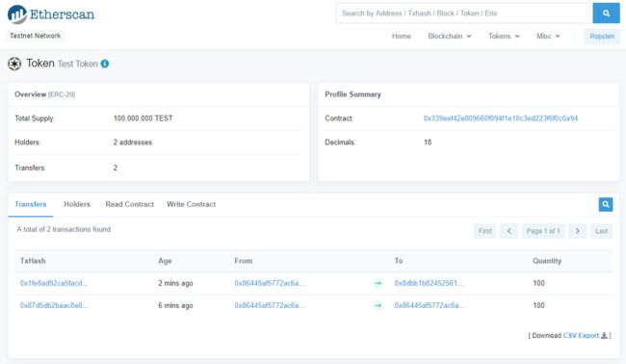Click the search icon in Transfers panel
This screenshot has height=364, width=626.
(606, 204)
